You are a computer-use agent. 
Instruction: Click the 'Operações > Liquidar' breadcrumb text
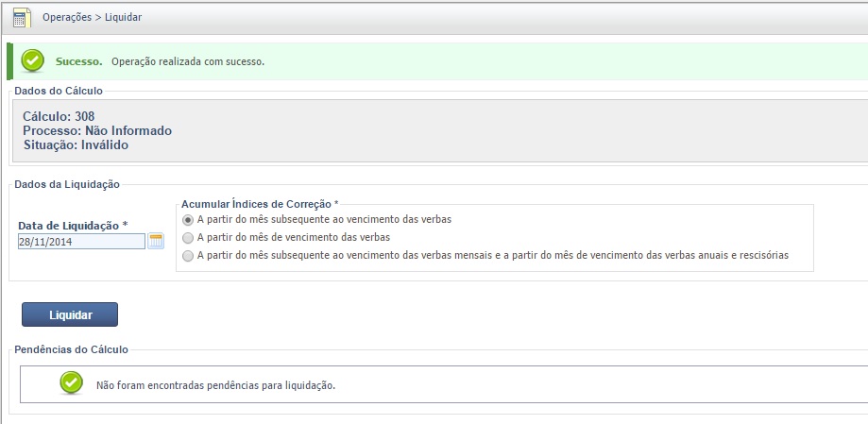tap(92, 17)
